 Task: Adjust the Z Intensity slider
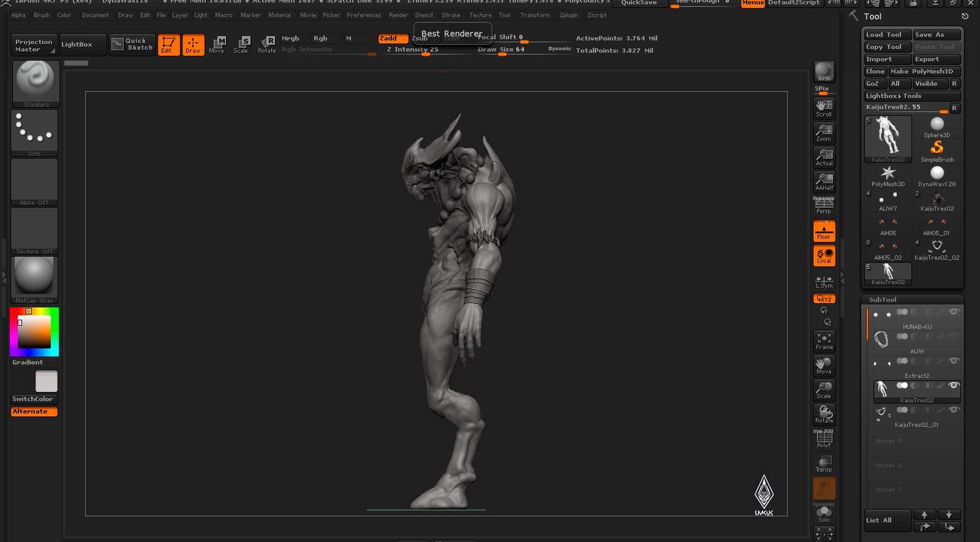(427, 50)
